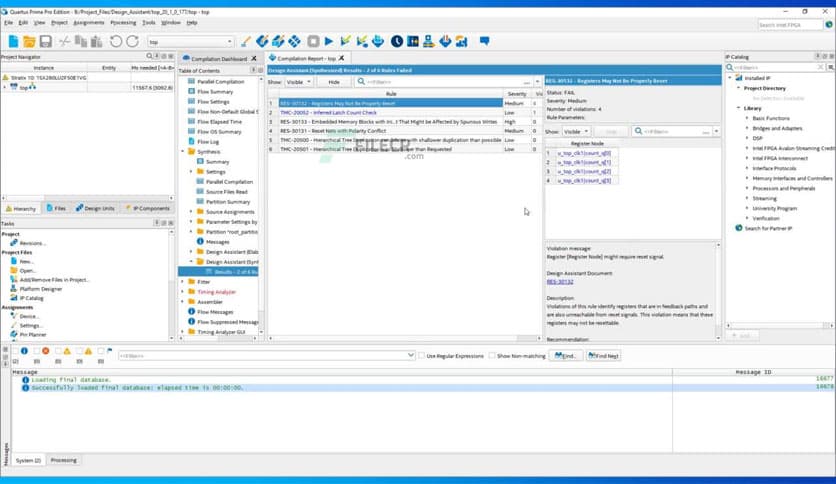Enable Use Regular Expressions checkbox
The height and width of the screenshot is (484, 836).
pyautogui.click(x=422, y=356)
